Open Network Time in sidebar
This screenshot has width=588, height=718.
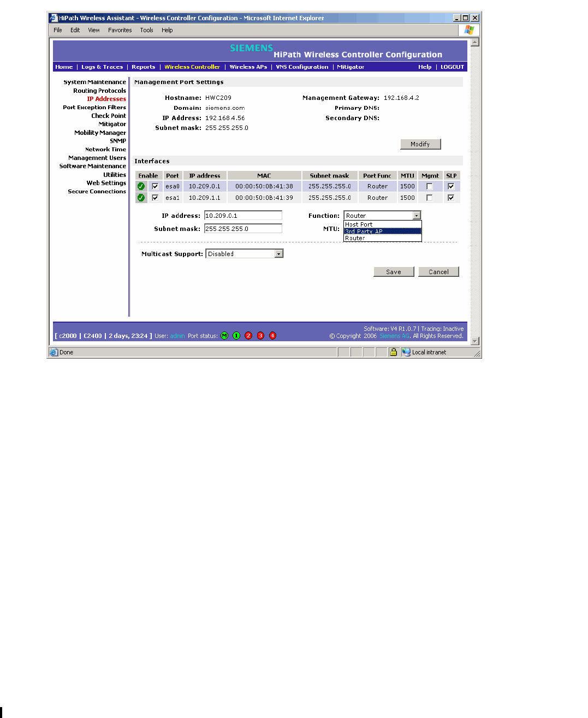coord(105,150)
